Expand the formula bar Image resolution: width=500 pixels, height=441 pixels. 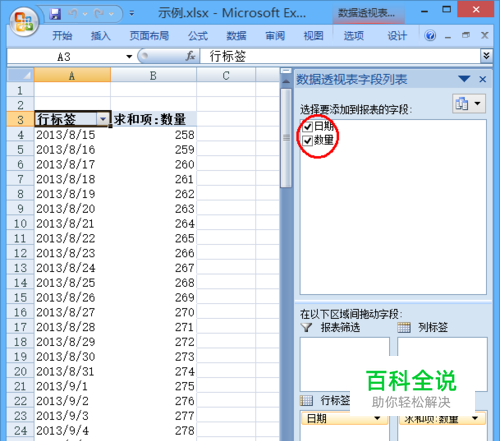pyautogui.click(x=486, y=56)
